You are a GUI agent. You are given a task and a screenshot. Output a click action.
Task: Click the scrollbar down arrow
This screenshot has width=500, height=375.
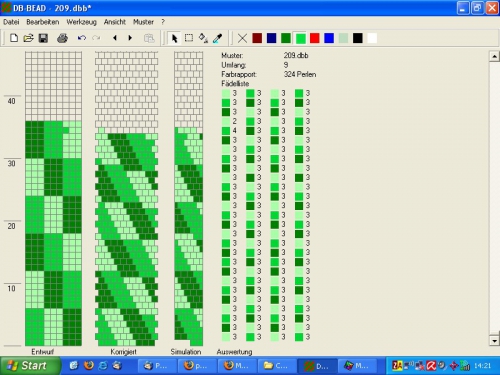click(494, 341)
